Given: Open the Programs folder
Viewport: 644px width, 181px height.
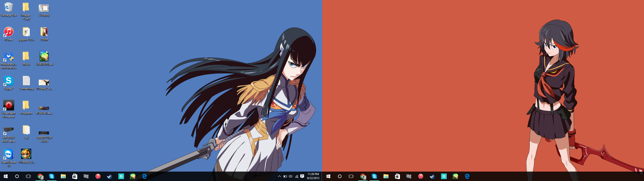Looking at the screenshot, I should (x=26, y=107).
